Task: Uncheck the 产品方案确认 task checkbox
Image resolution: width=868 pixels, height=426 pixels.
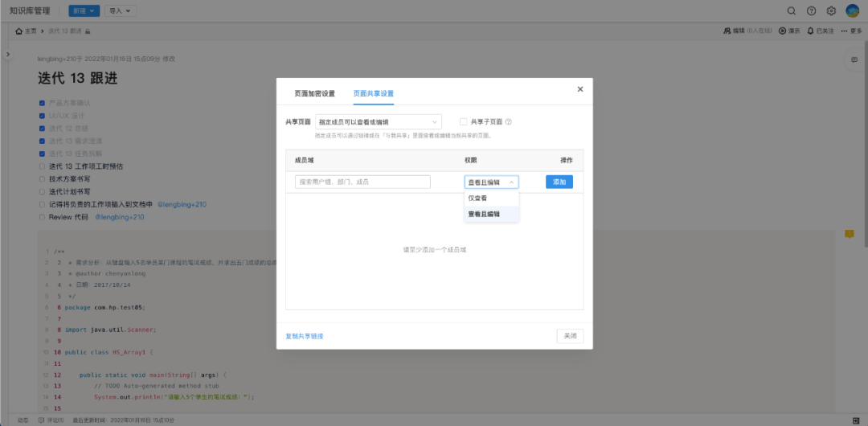Action: click(x=42, y=103)
